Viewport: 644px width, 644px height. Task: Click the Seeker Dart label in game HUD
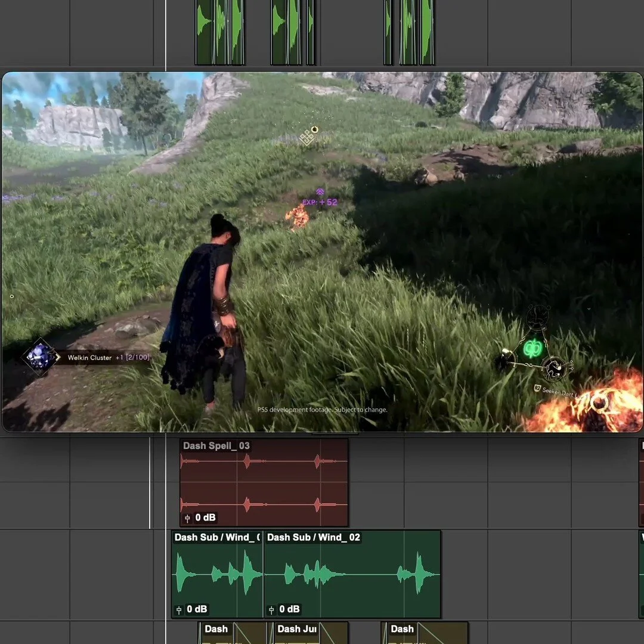pos(558,392)
